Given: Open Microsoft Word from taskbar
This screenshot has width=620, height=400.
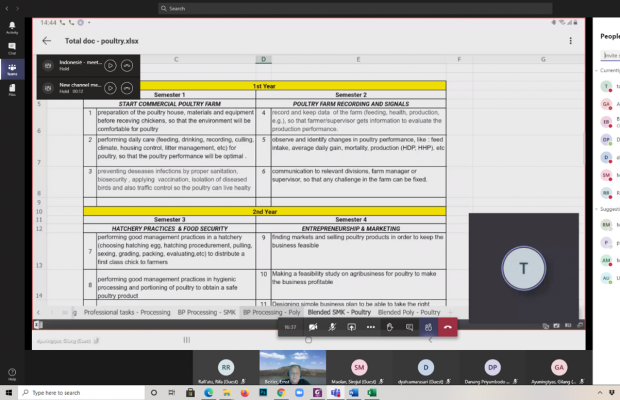Looking at the screenshot, I should coord(353,392).
